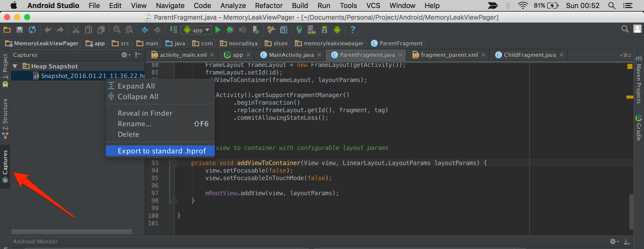This screenshot has height=249, width=644.
Task: Toggle fold end marker at line 98
Action: (x=174, y=201)
